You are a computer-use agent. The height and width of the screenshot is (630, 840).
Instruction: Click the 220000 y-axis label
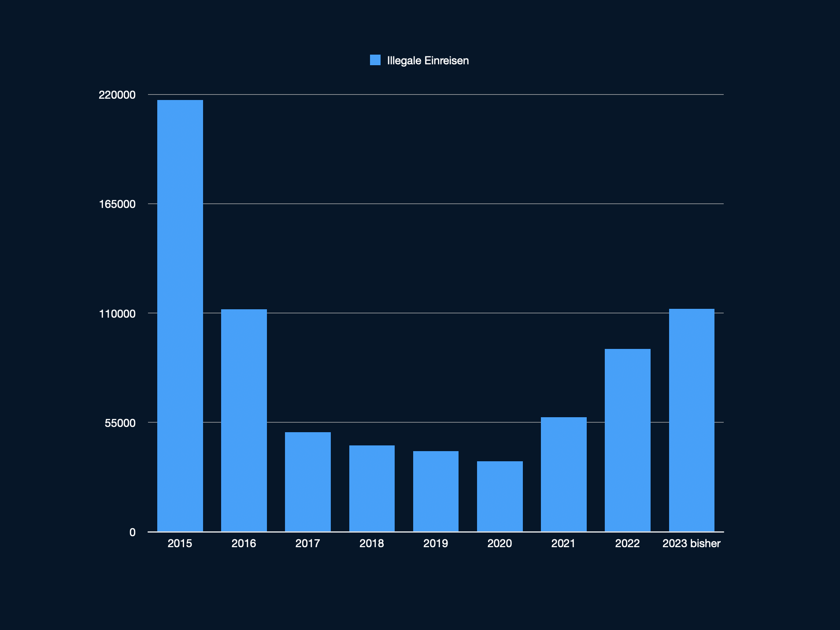click(117, 95)
